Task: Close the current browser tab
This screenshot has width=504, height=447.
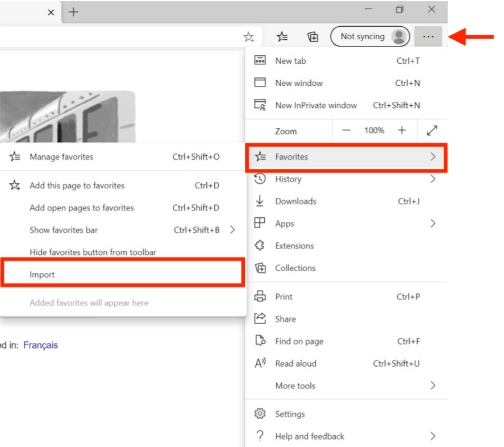Action: click(x=51, y=13)
